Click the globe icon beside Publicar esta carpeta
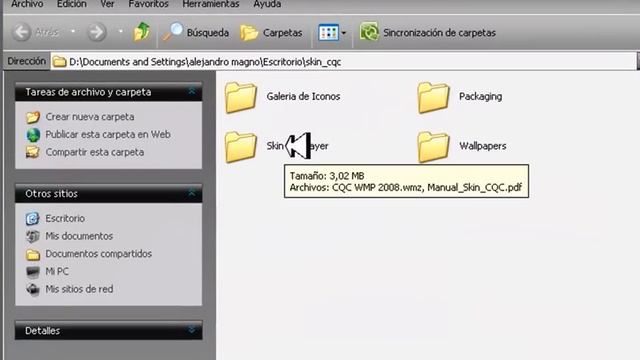This screenshot has width=640, height=360. coord(33,135)
